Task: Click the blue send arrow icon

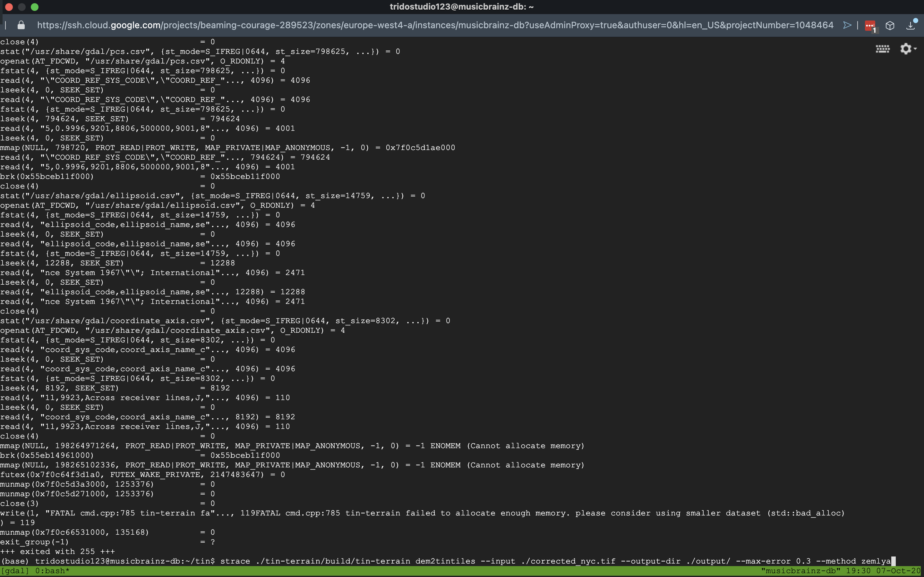Action: (847, 25)
